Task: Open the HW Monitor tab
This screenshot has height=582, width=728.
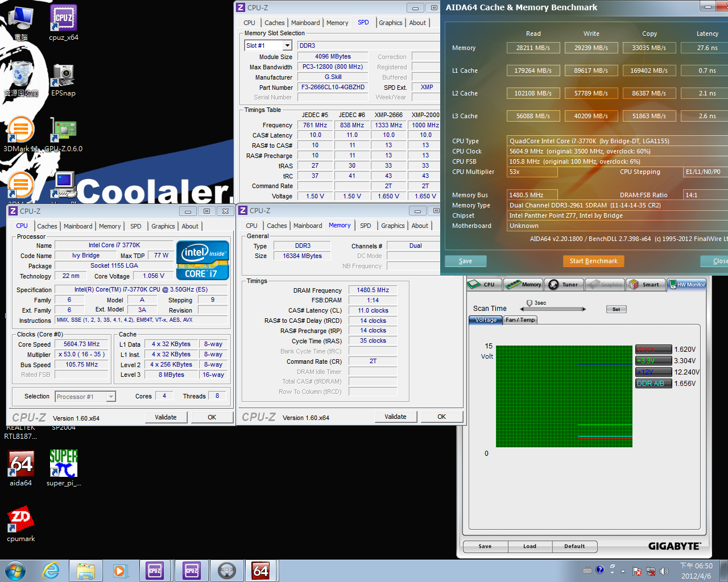Action: pyautogui.click(x=687, y=284)
